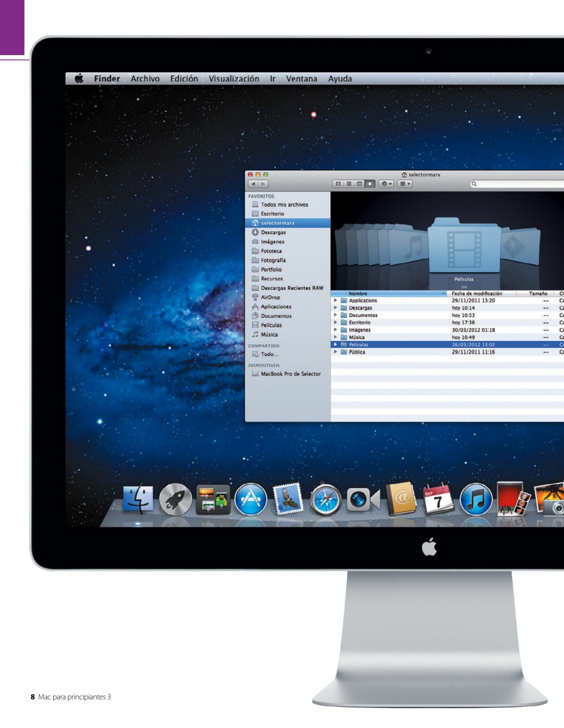Open Safari compass icon in Dock
564x728 pixels.
point(326,500)
